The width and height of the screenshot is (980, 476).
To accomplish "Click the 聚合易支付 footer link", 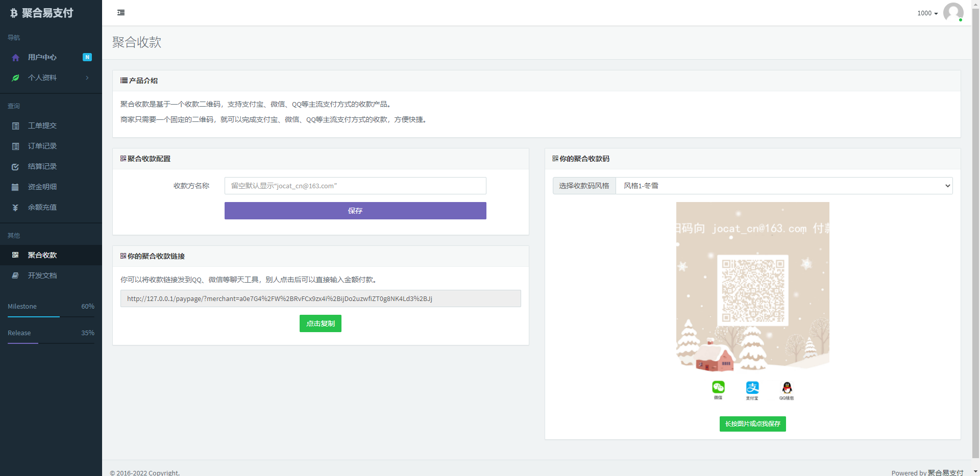I will coord(945,472).
